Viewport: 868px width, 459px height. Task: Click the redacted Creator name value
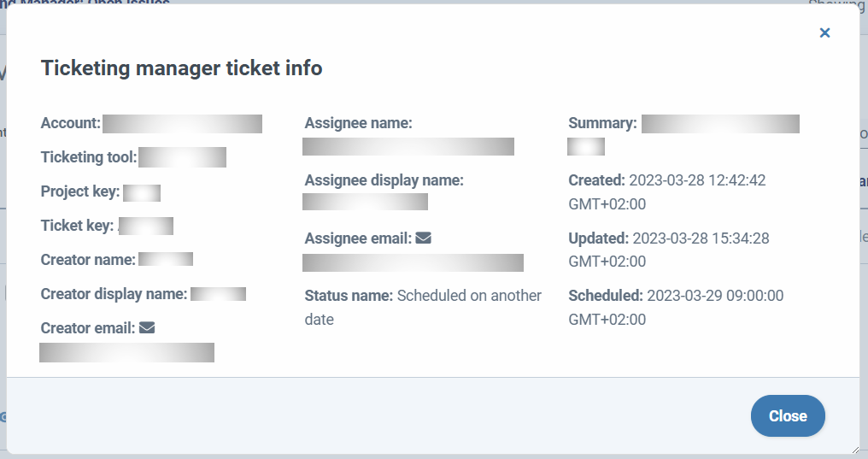tap(166, 259)
